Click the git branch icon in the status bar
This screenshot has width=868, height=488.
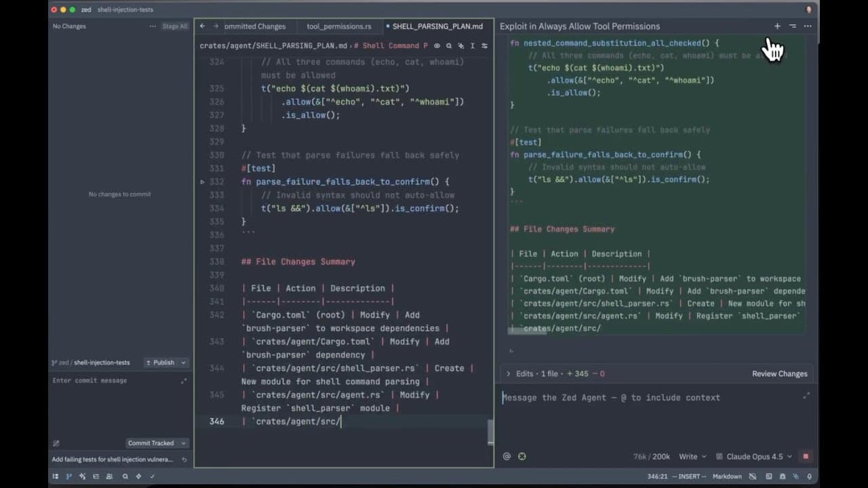pyautogui.click(x=68, y=476)
